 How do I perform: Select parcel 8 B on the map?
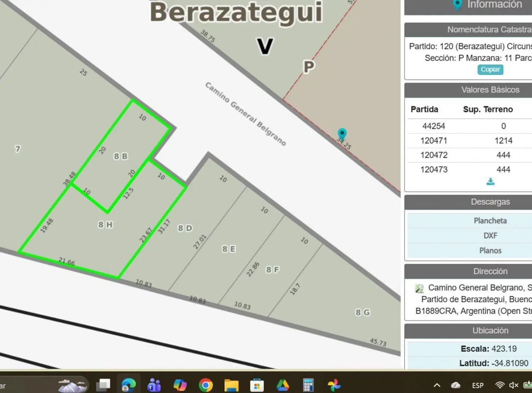click(x=121, y=156)
